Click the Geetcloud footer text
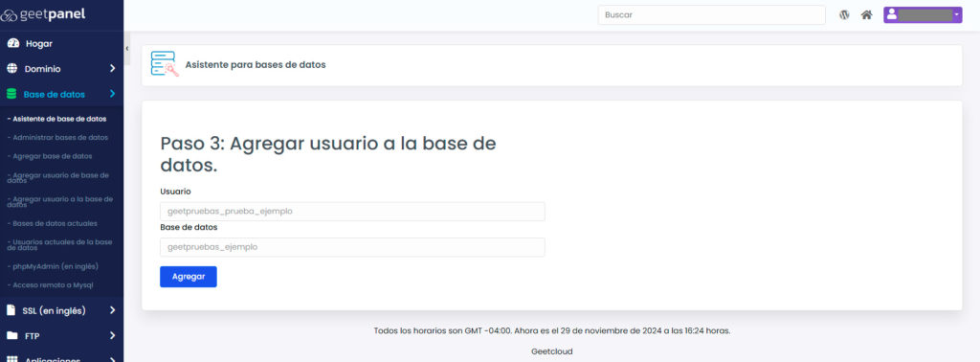Image resolution: width=980 pixels, height=362 pixels. [x=552, y=351]
